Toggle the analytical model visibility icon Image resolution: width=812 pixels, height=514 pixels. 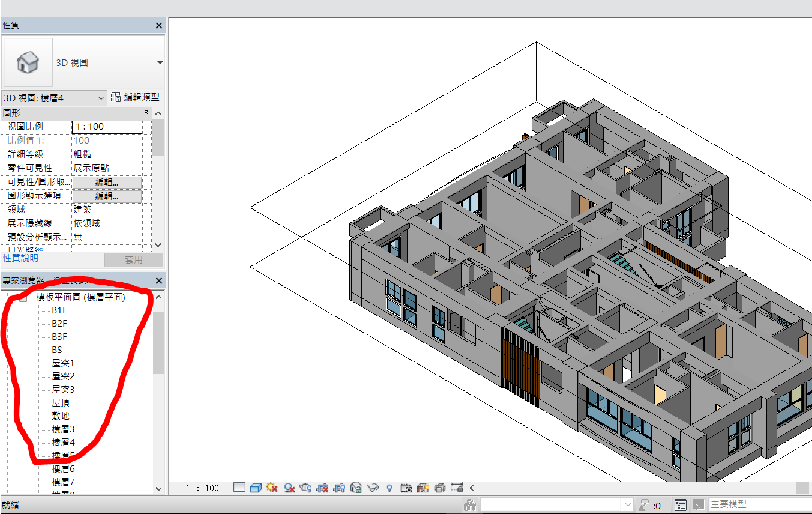click(423, 488)
